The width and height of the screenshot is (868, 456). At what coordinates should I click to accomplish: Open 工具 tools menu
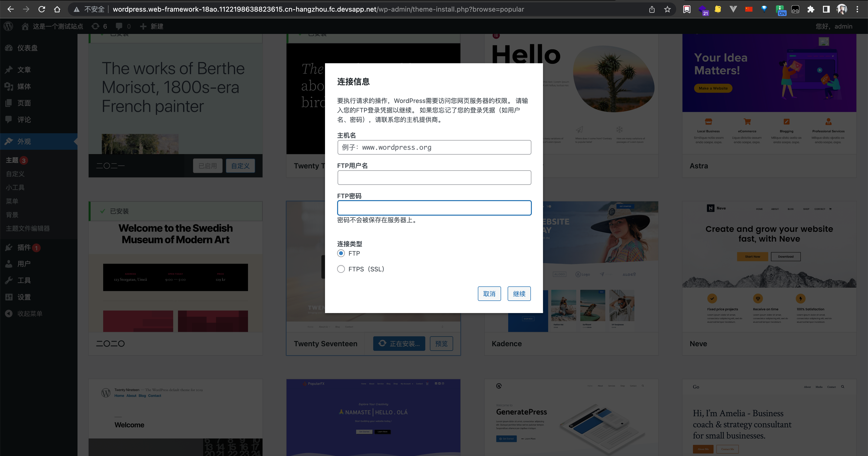pos(39,280)
